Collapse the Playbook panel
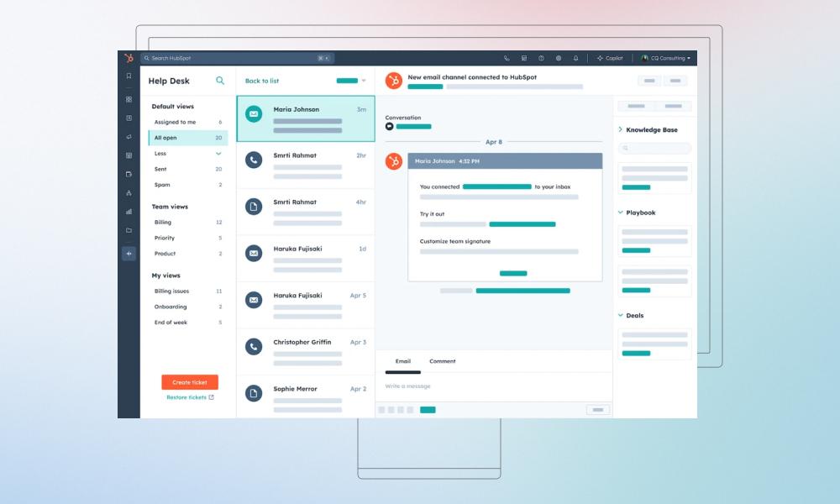Screen dimensions: 840x504 click(620, 213)
